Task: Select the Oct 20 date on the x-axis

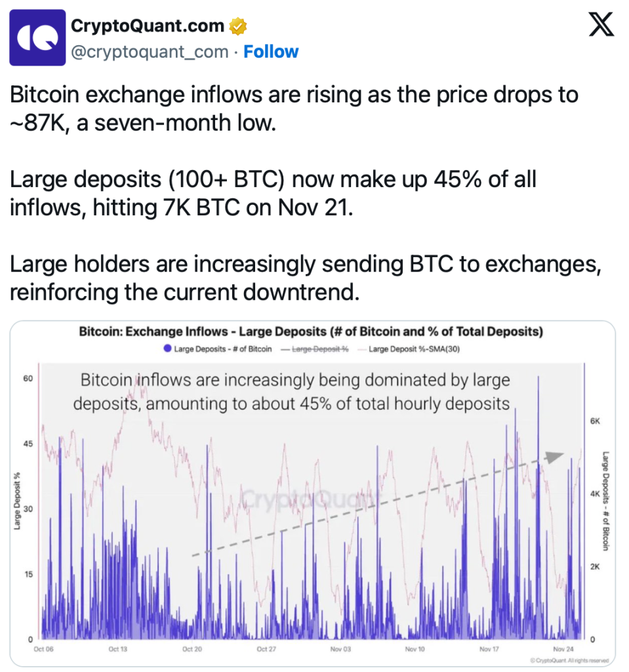Action: point(192,649)
